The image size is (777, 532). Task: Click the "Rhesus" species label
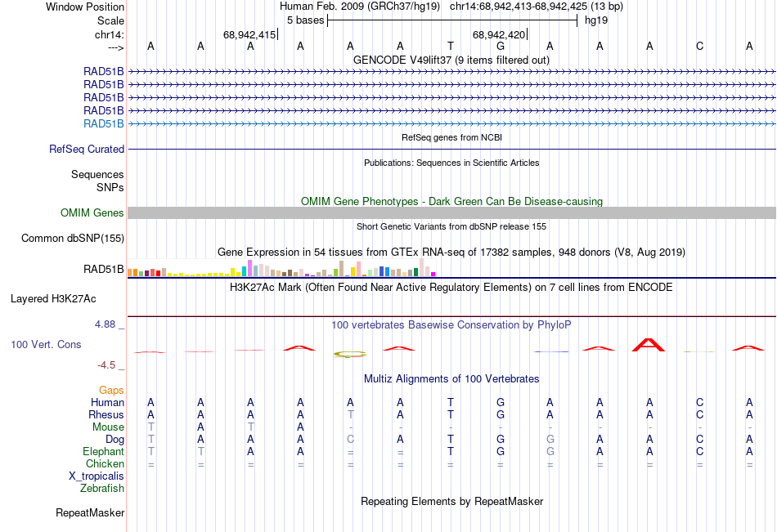pyautogui.click(x=106, y=414)
